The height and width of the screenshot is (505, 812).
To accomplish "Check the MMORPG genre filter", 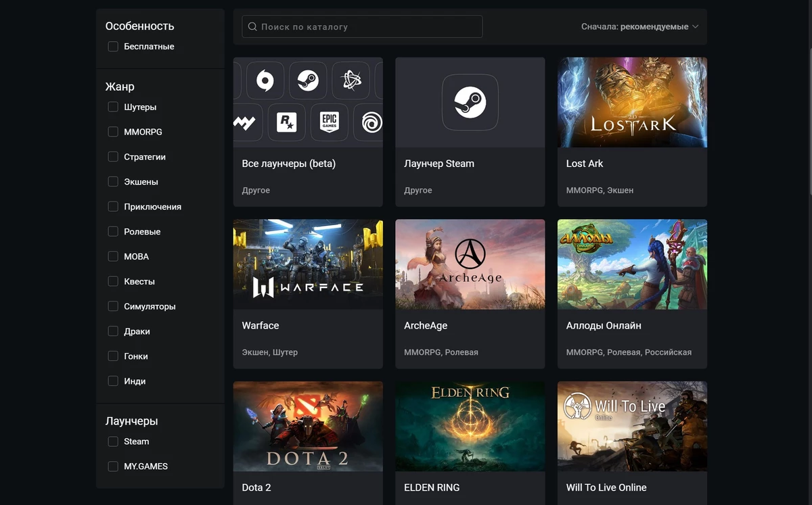I will click(x=113, y=132).
